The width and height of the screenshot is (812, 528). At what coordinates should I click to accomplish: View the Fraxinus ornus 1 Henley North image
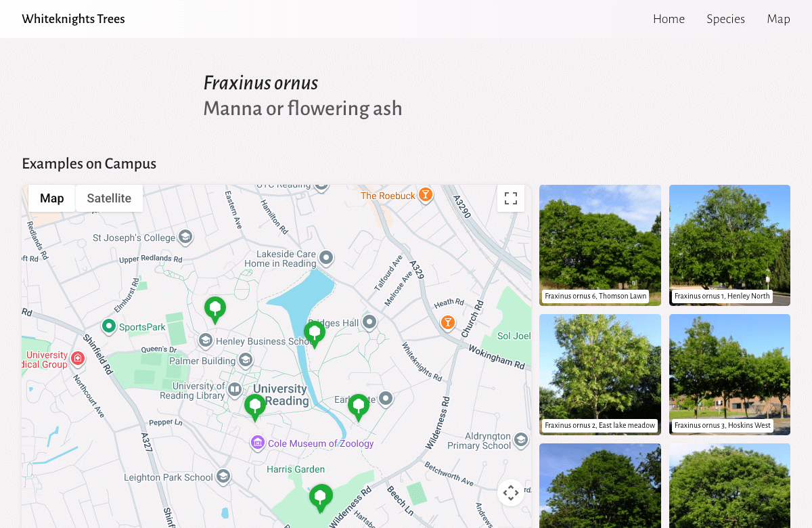coord(729,245)
